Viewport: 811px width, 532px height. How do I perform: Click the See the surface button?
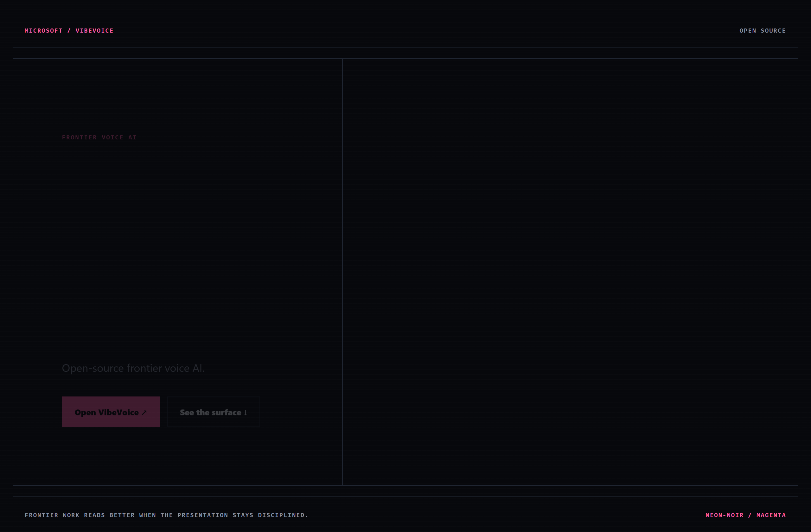click(214, 411)
